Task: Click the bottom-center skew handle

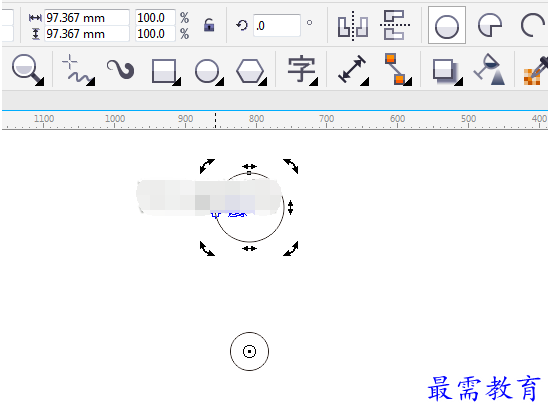Action: click(x=249, y=248)
